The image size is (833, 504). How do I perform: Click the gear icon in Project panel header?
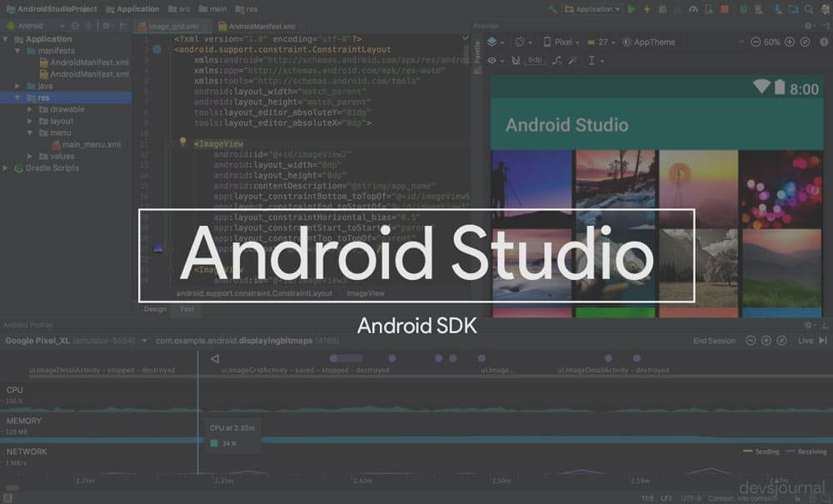coord(107,26)
